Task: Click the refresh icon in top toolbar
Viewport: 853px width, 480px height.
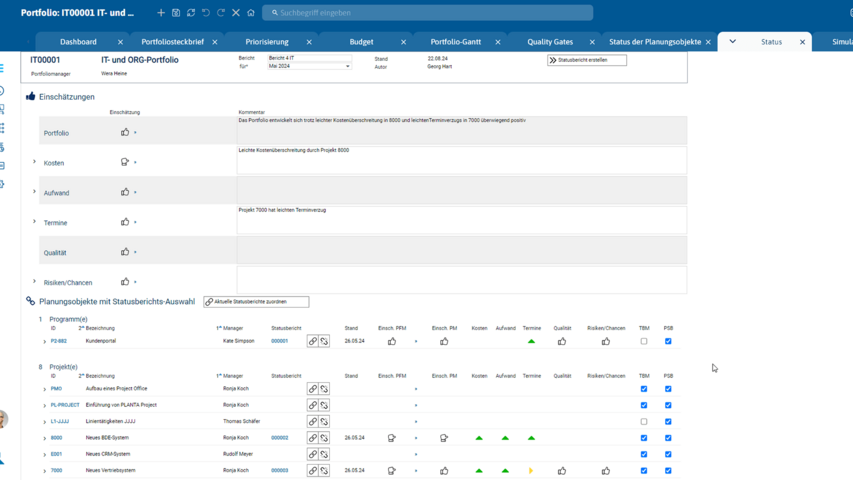Action: pyautogui.click(x=191, y=13)
